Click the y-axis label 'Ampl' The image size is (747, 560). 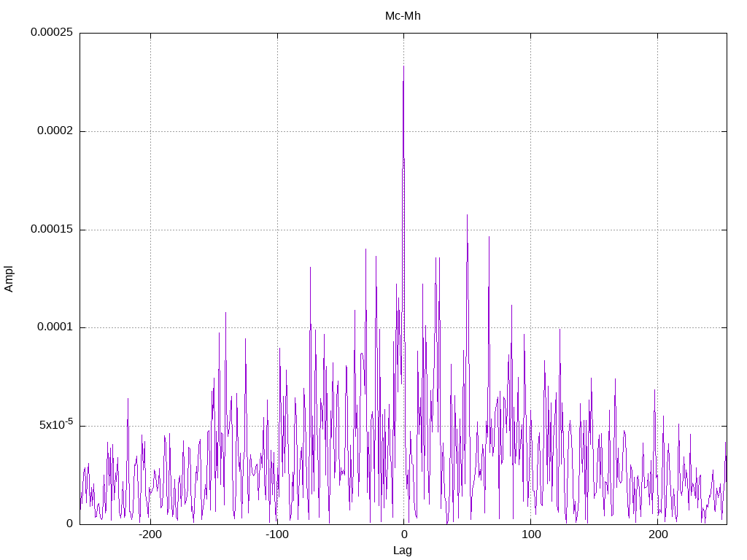coord(9,279)
